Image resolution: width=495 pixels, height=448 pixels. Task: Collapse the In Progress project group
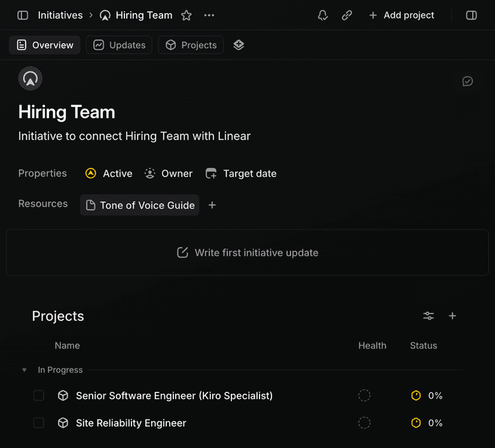[x=25, y=370]
